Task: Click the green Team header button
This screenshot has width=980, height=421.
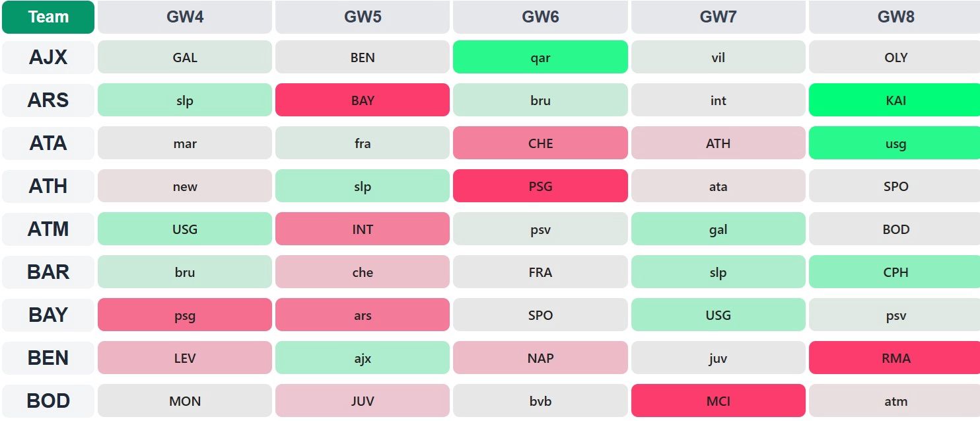Action: [48, 17]
